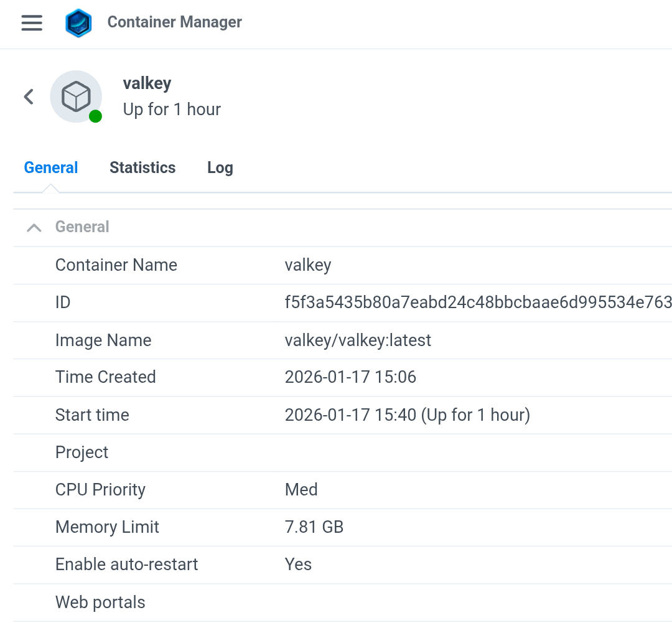672x633 pixels.
Task: Click the "Up for 1 hour" status text
Action: click(172, 110)
